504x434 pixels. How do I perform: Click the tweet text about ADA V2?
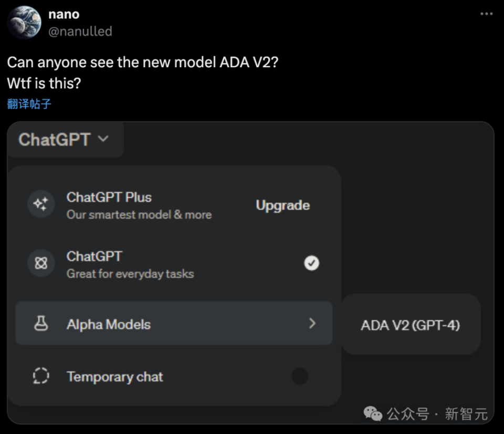point(143,62)
